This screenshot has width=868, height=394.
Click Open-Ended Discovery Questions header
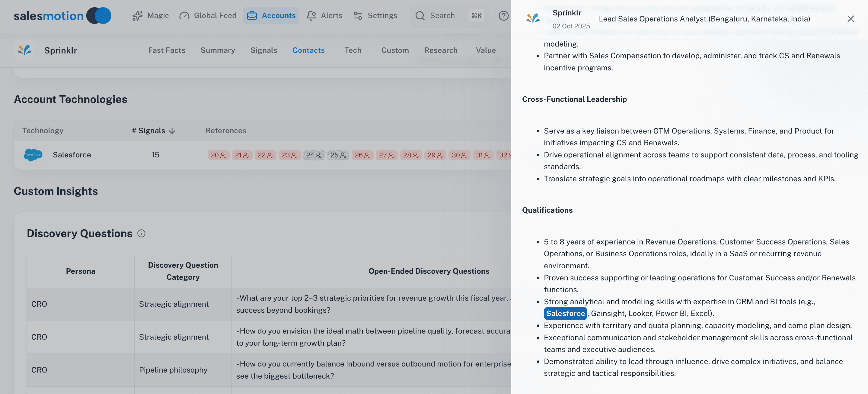(x=429, y=271)
